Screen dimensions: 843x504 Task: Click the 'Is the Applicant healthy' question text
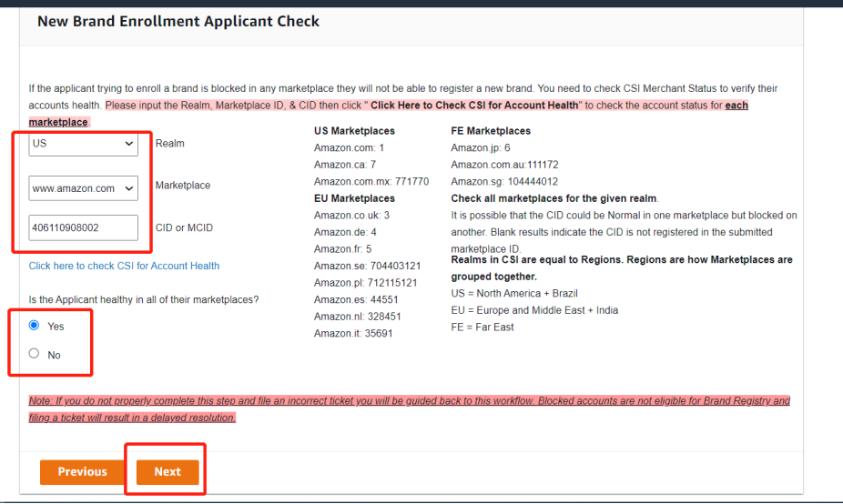[x=144, y=300]
